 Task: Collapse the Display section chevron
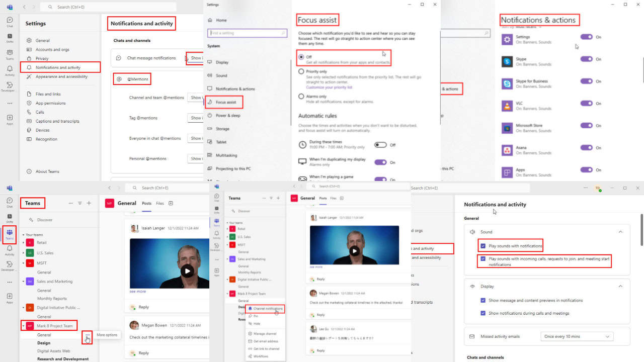(620, 286)
